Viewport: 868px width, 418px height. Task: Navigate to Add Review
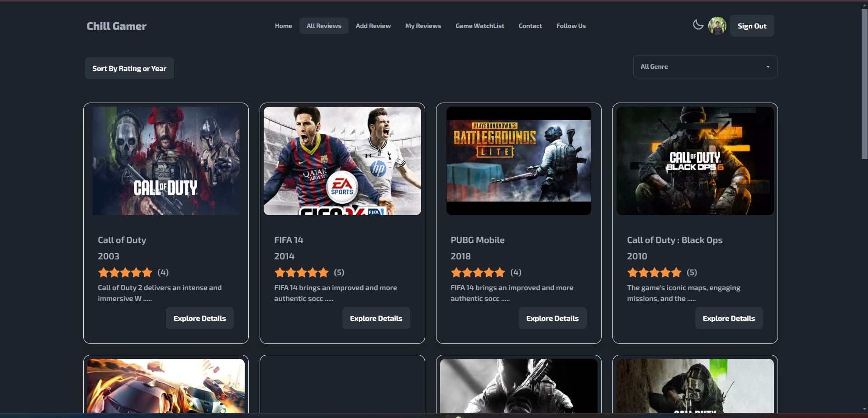click(x=373, y=26)
